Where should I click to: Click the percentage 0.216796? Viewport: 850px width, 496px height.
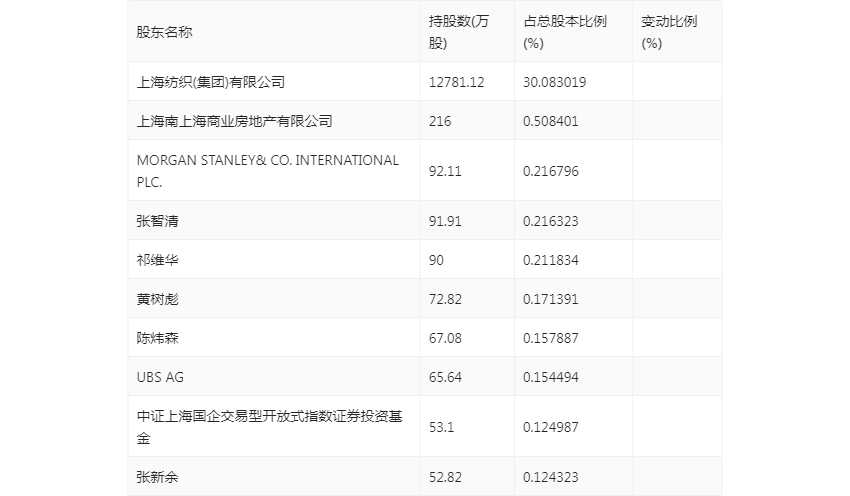551,171
